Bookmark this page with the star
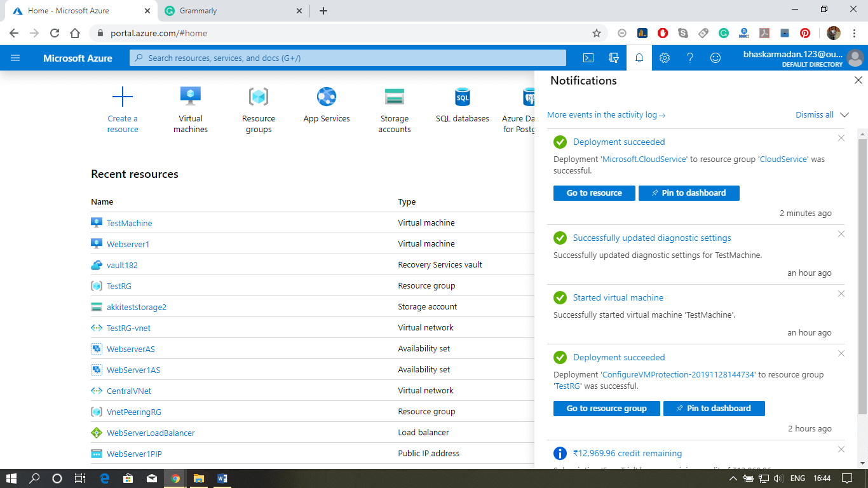 coord(597,33)
